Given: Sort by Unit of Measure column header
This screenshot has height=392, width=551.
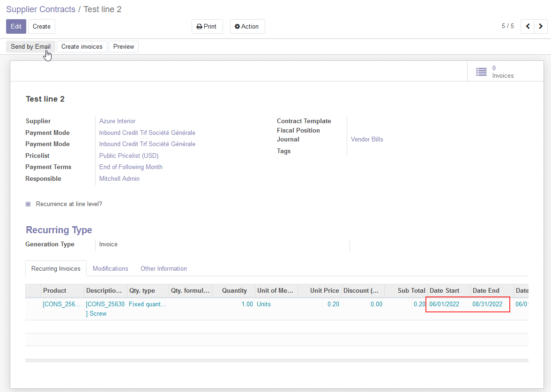Looking at the screenshot, I should tap(276, 290).
